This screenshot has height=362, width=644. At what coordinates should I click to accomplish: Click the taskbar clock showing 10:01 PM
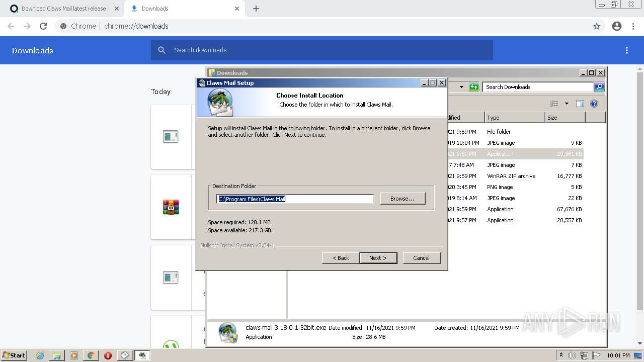tap(618, 355)
